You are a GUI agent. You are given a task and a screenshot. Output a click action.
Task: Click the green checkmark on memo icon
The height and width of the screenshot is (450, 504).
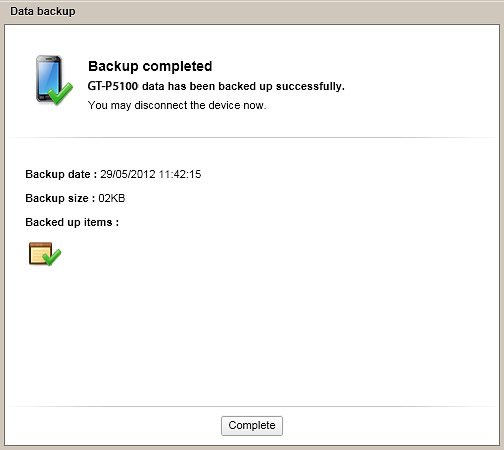pyautogui.click(x=52, y=257)
